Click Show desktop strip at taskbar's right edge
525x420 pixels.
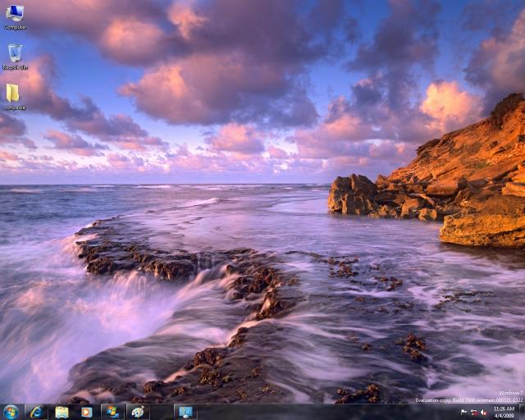coord(522,411)
